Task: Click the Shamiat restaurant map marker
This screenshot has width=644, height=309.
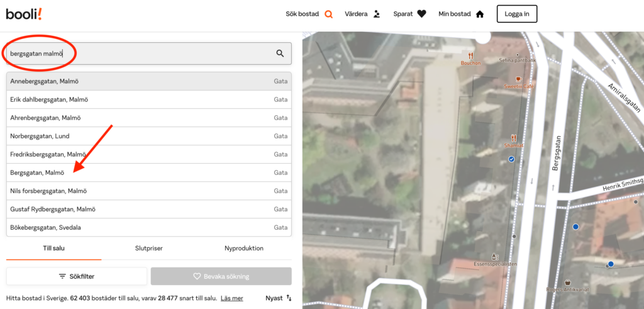Action: point(513,138)
